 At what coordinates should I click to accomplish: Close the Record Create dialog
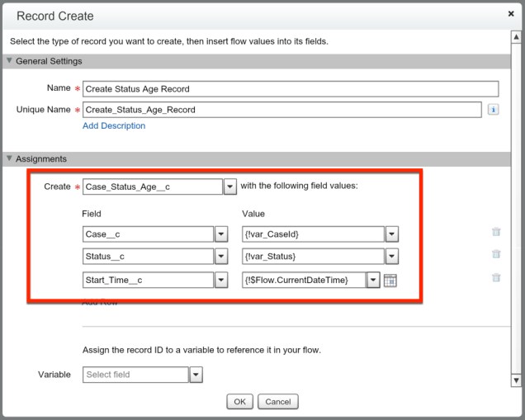[x=511, y=14]
